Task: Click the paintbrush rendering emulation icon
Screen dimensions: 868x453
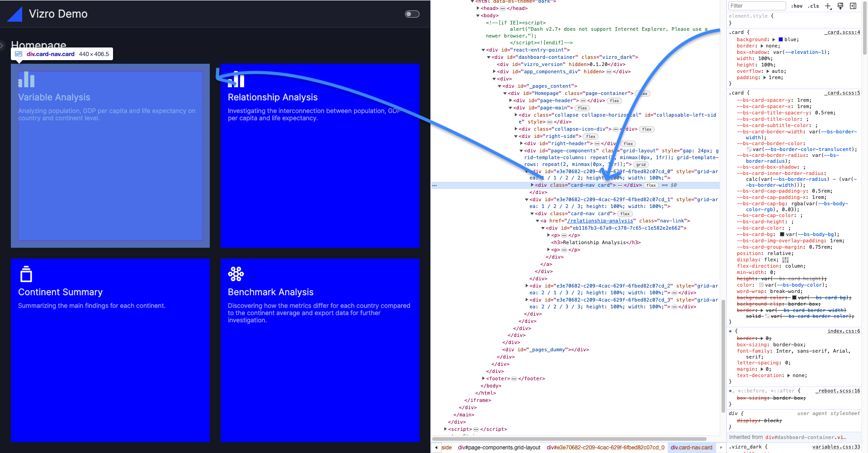Action: tap(840, 6)
